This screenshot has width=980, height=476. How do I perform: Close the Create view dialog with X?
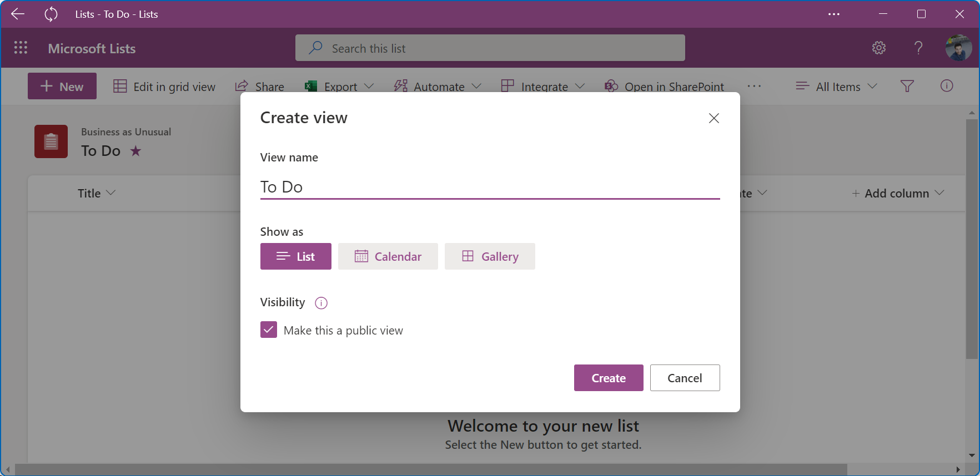tap(713, 118)
